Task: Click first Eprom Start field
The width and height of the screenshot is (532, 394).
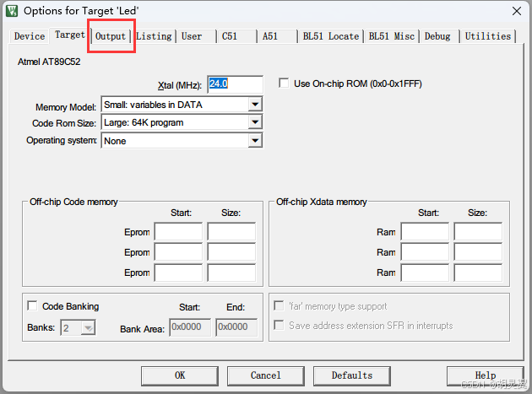Action: 178,232
